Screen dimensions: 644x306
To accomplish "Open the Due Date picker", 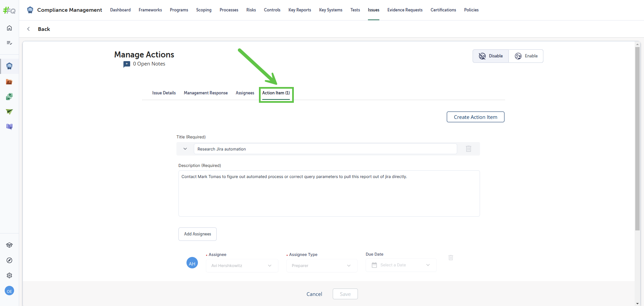I will (401, 265).
